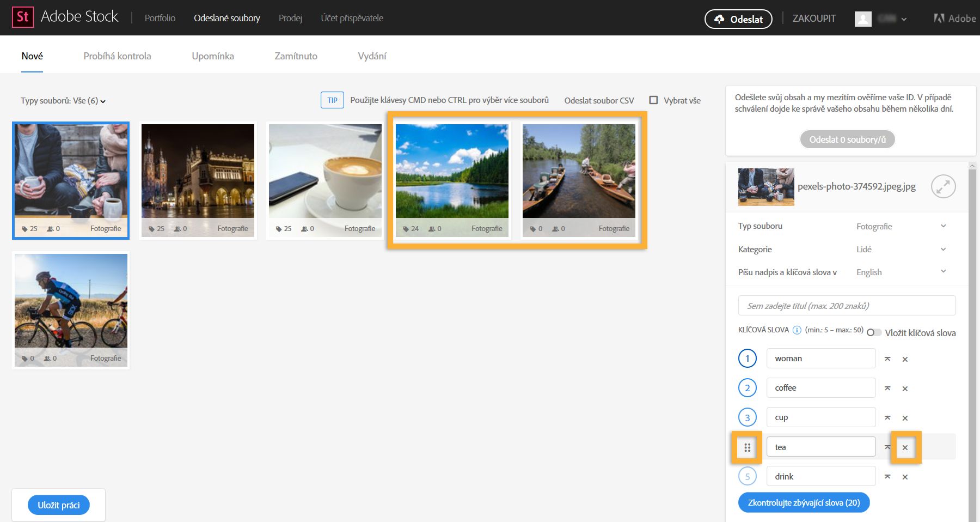This screenshot has height=522, width=980.
Task: Move keyword 'woman' to top
Action: click(887, 359)
